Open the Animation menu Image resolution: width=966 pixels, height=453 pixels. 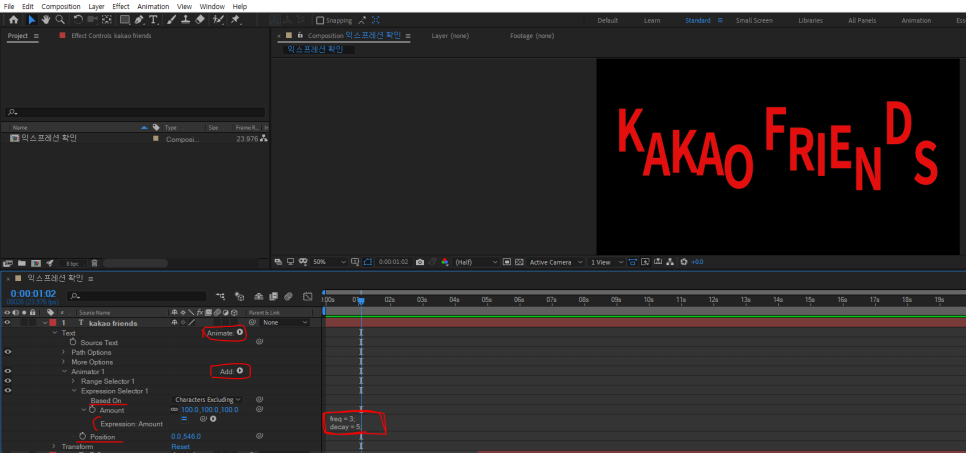pyautogui.click(x=153, y=6)
